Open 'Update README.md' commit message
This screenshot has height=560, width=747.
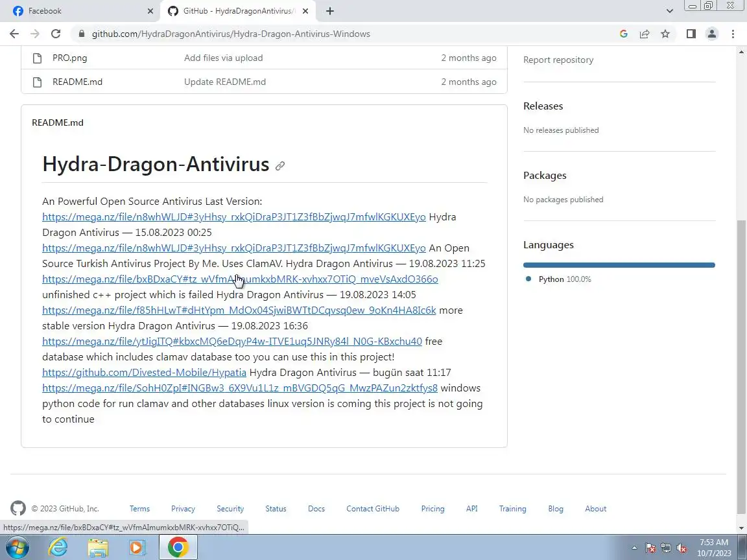(x=225, y=82)
